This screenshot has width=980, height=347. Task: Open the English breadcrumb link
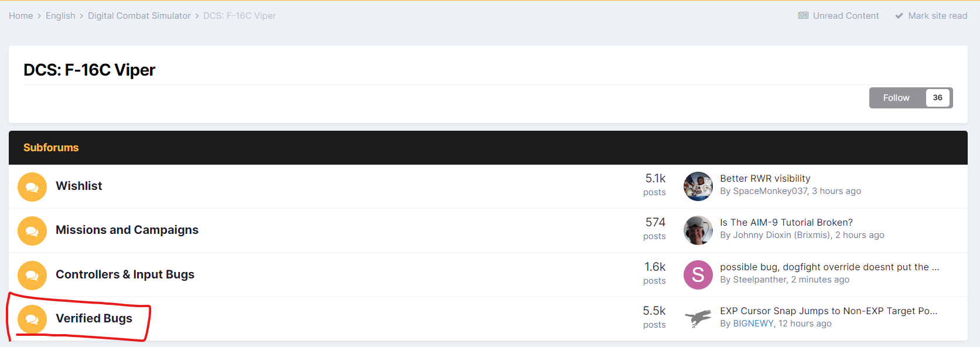[60, 16]
